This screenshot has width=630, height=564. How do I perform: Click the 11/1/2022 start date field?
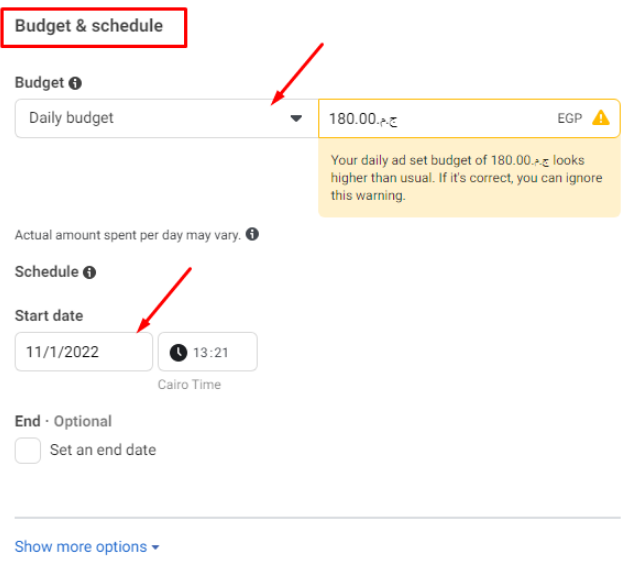[x=84, y=352]
